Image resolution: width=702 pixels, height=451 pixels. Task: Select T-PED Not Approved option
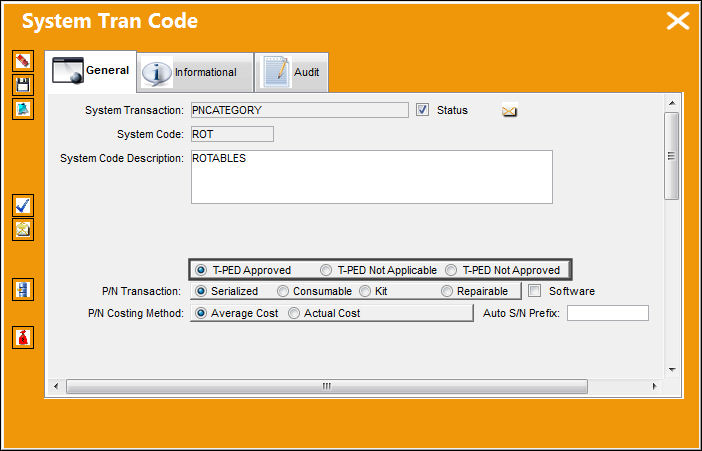click(451, 270)
